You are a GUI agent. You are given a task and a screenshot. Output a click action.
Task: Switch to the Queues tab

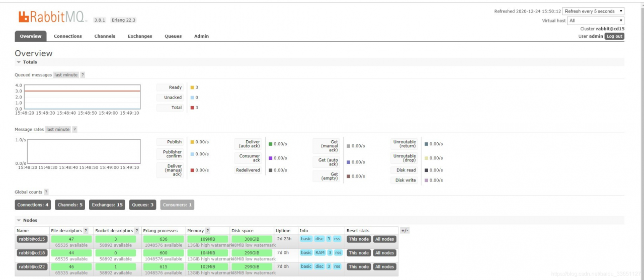point(173,36)
